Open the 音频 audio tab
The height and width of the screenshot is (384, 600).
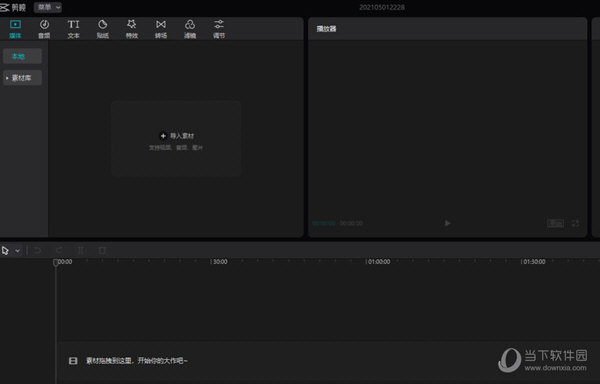click(x=44, y=29)
